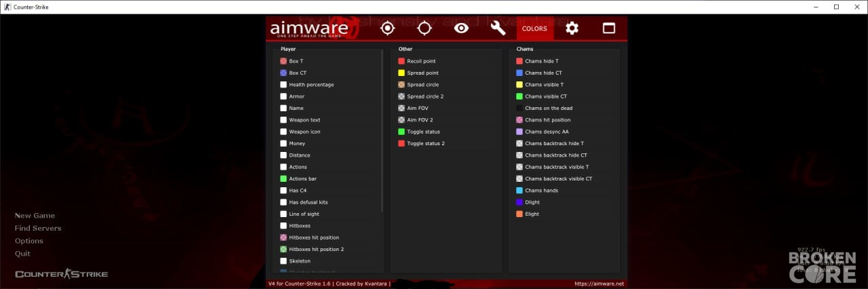Change Health percentage color swatch

(283, 85)
